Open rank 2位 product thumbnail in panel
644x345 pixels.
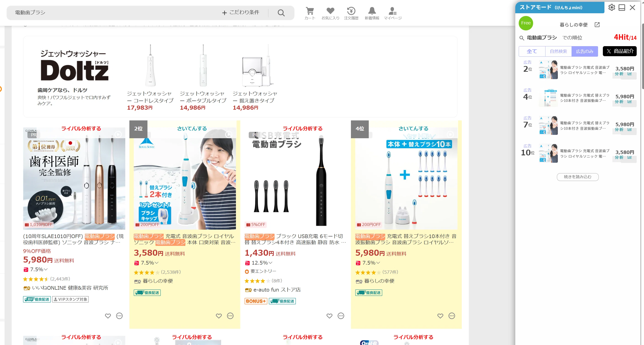[x=548, y=70]
